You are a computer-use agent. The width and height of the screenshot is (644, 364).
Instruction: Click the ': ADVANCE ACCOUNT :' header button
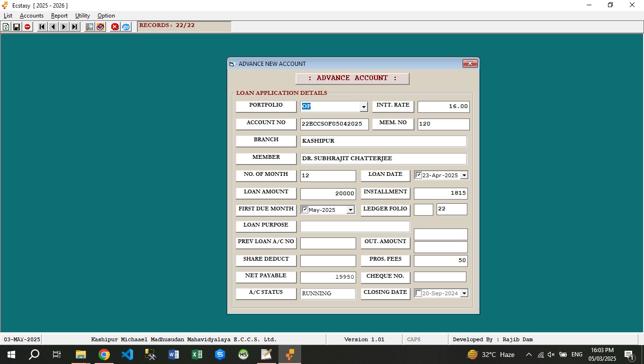coord(352,78)
